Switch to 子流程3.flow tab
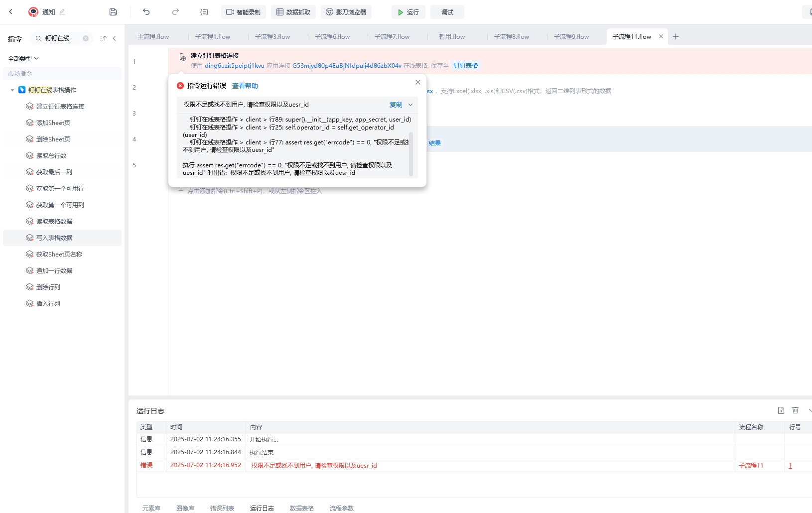 [x=272, y=37]
